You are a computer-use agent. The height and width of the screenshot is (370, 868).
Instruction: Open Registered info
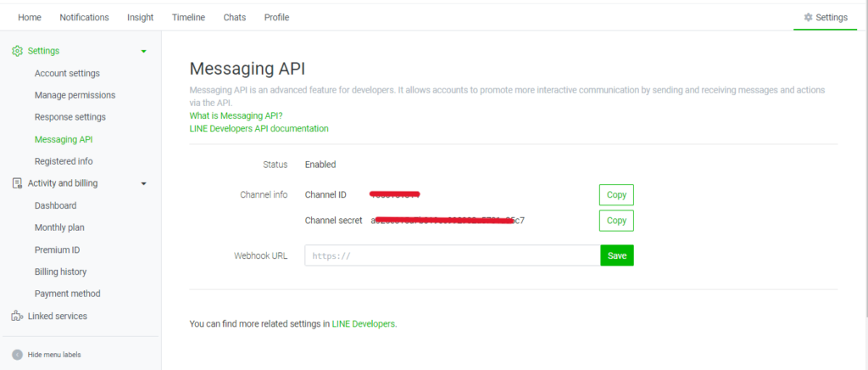coord(64,161)
